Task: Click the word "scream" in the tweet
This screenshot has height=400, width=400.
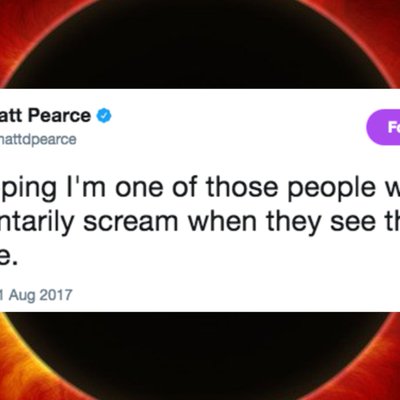Action: click(x=131, y=222)
